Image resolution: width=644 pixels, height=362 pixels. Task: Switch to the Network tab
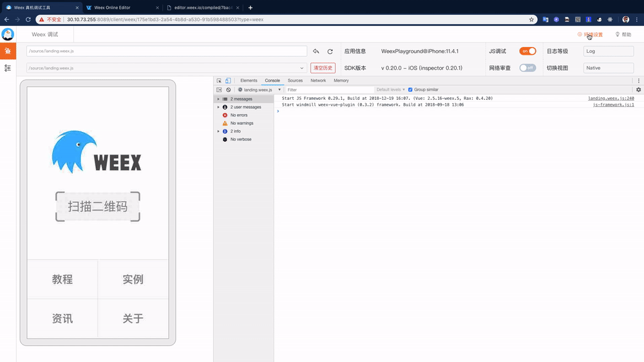318,81
